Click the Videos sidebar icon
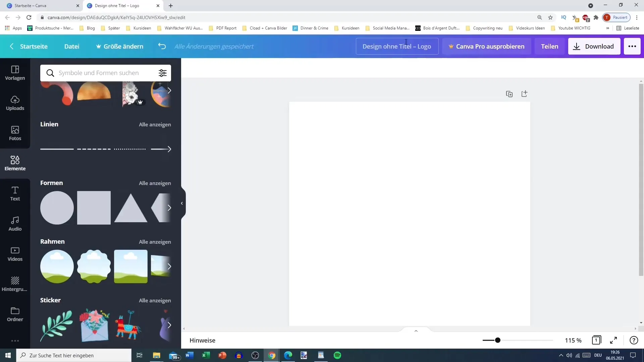 (15, 253)
